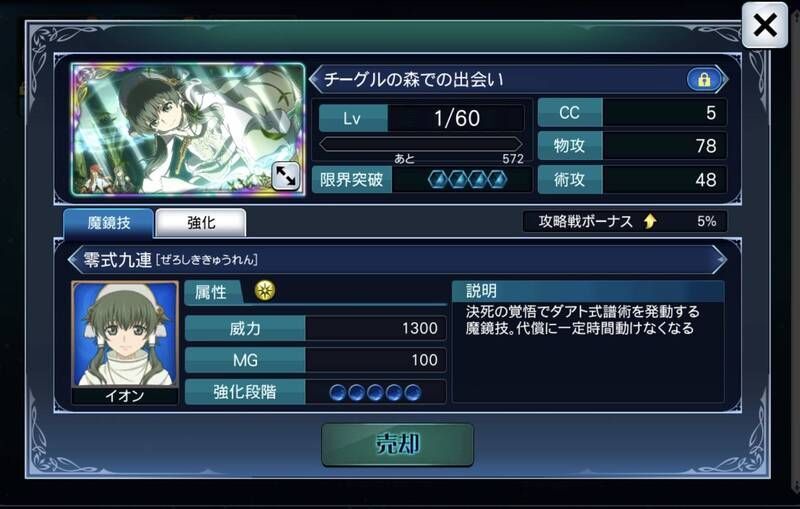
Task: Click the Ion character portrait
Action: pos(125,335)
